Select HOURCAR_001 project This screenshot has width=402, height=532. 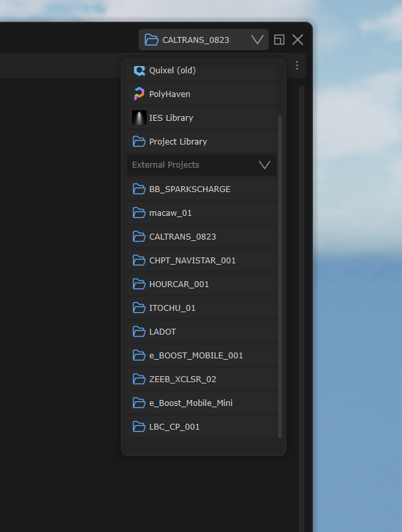201,284
